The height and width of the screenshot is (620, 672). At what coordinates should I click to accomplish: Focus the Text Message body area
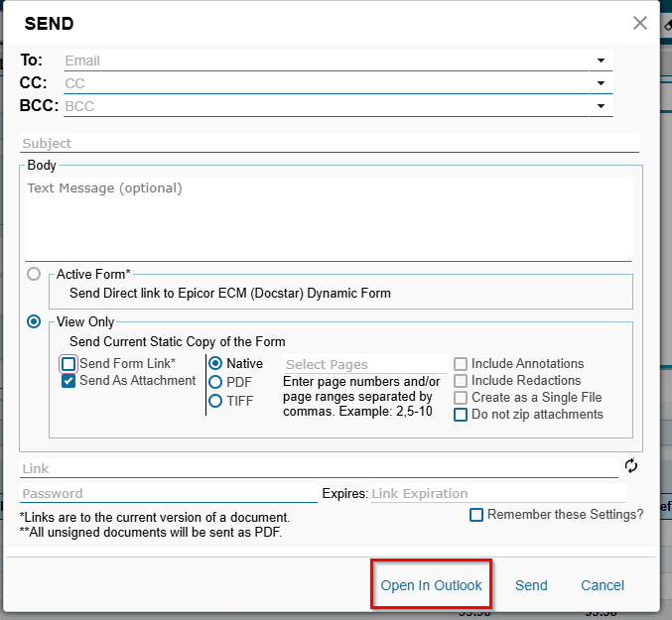328,218
